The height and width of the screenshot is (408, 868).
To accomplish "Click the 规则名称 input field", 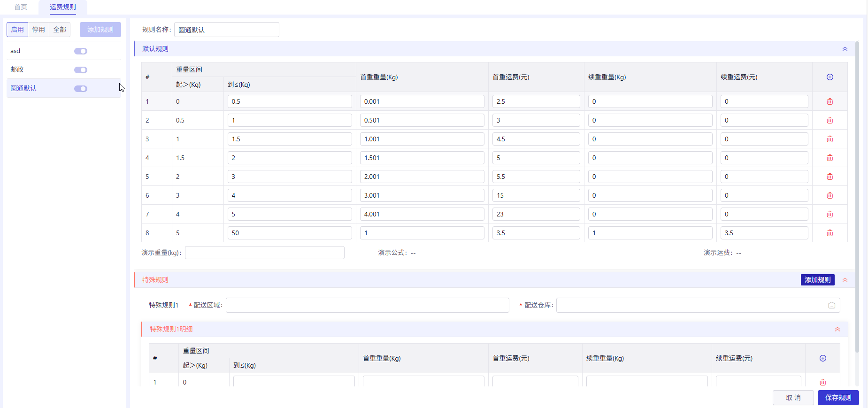I will pyautogui.click(x=227, y=30).
